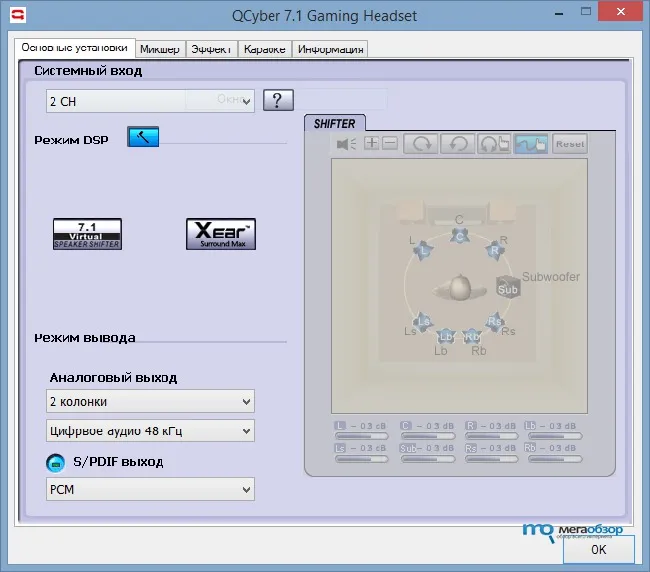Select manual rotation hand tool
This screenshot has height=572, width=650.
[494, 144]
